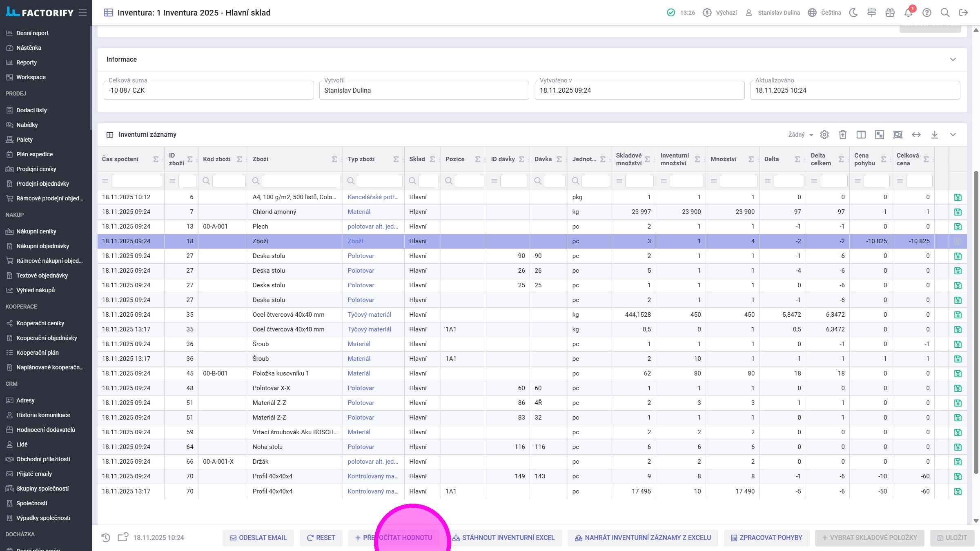The width and height of the screenshot is (980, 551).
Task: Open Nákupní objednávky in the sidebar
Action: [42, 246]
